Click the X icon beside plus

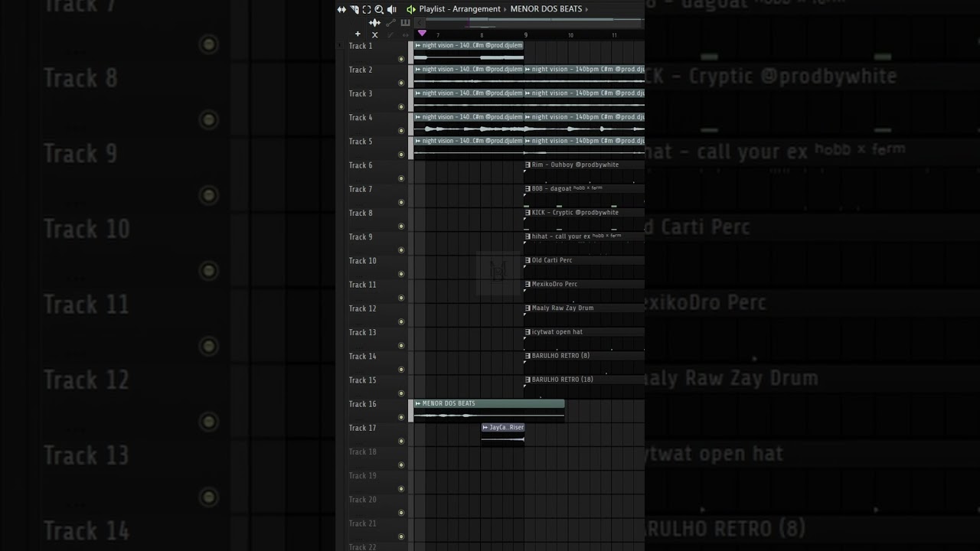(374, 34)
